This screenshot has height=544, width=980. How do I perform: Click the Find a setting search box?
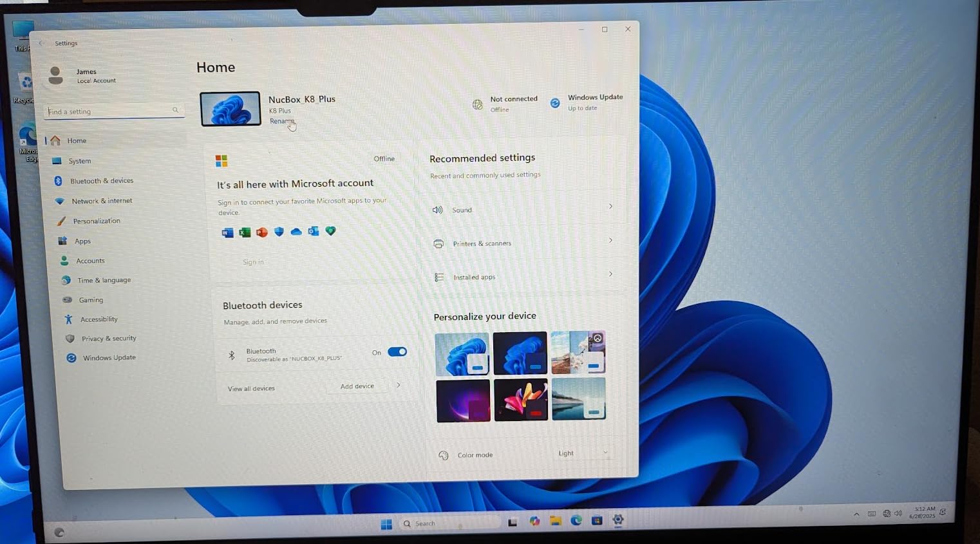(109, 111)
